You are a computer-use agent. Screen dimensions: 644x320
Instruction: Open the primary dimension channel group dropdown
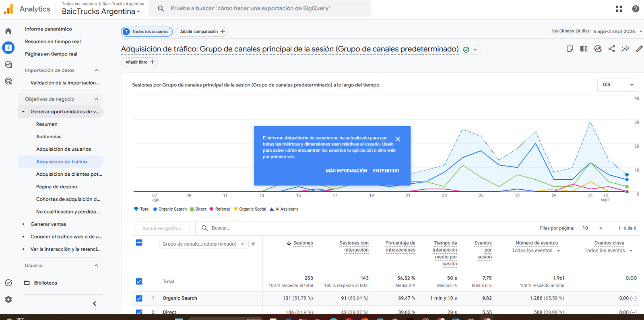(x=204, y=244)
